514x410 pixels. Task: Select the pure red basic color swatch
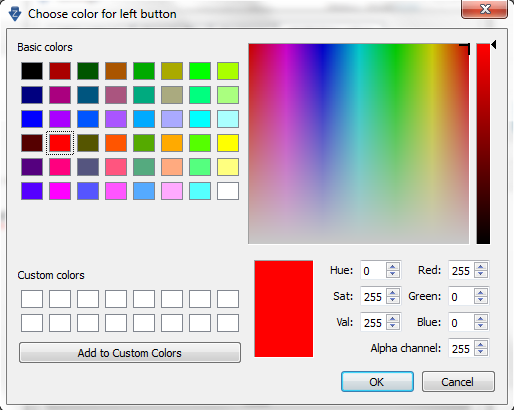60,143
